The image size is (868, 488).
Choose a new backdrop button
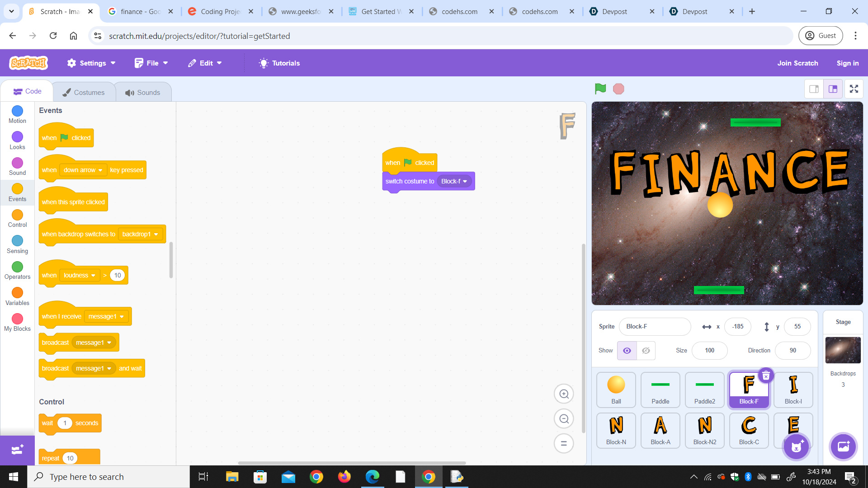click(843, 446)
